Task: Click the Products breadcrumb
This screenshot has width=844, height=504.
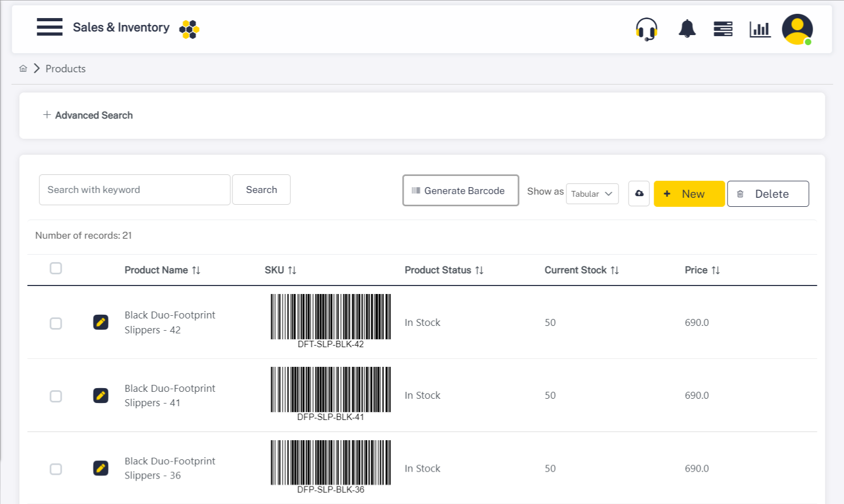Action: coord(65,69)
